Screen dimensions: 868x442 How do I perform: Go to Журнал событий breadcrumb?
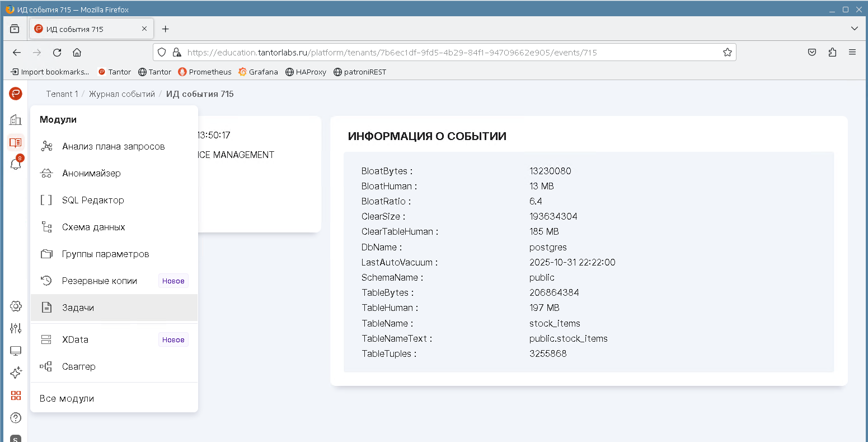click(121, 94)
